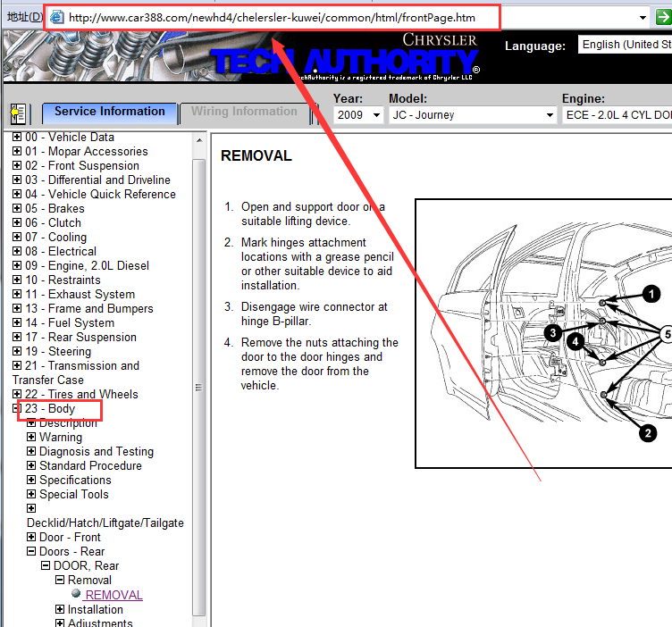Screen dimensions: 672x627
Task: Select Special Tools tree label
Action: 74,494
